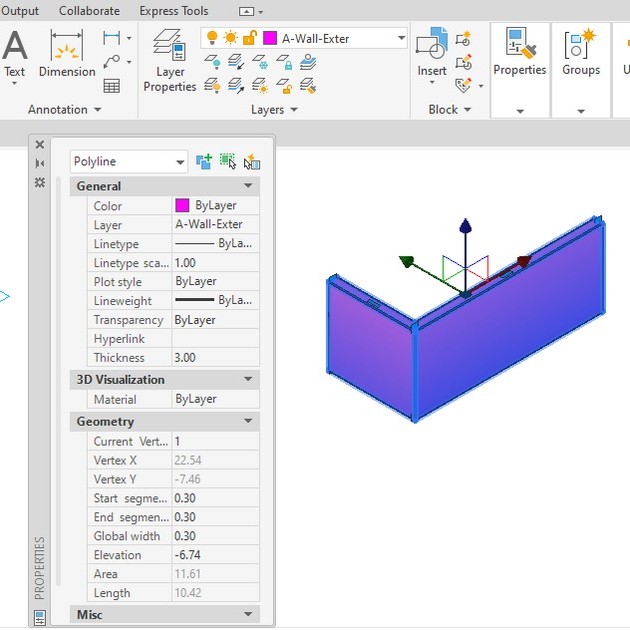Open the Layer Properties manager
This screenshot has height=630, width=630.
pyautogui.click(x=169, y=60)
